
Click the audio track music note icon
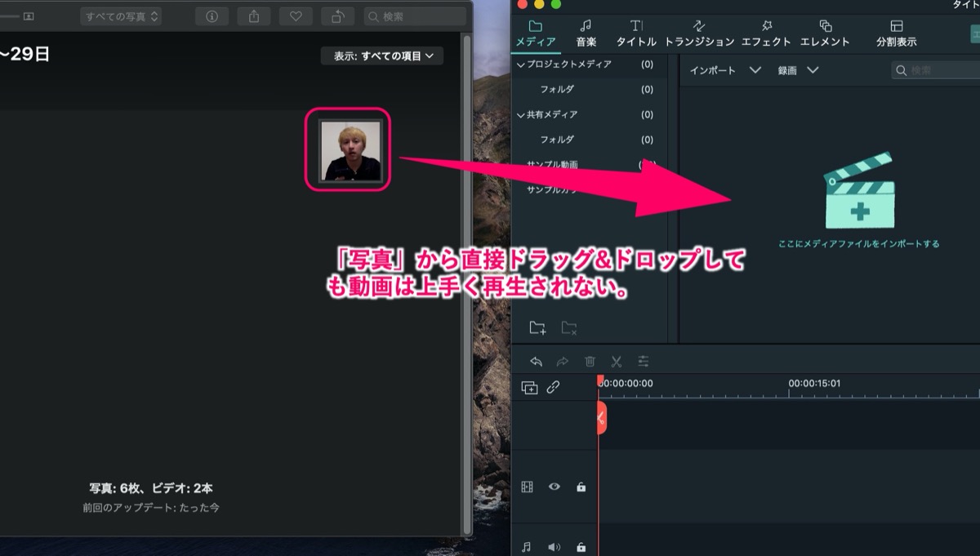pyautogui.click(x=527, y=547)
